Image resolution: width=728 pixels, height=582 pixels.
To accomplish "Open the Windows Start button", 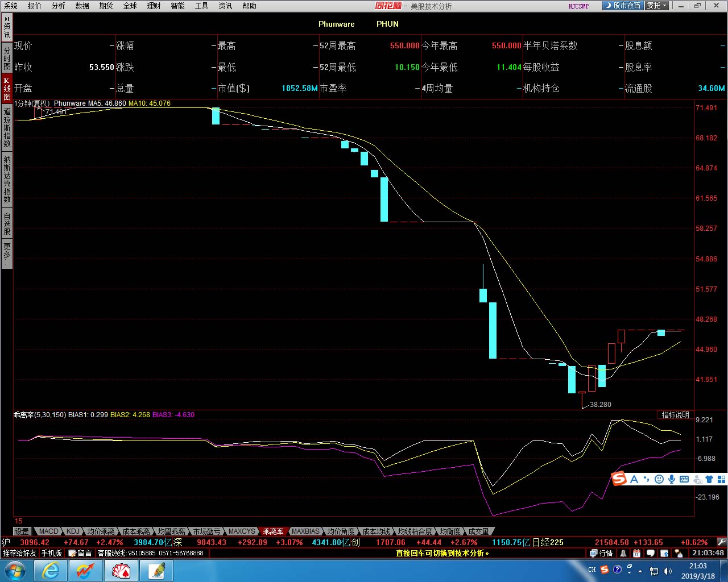I will 15,571.
